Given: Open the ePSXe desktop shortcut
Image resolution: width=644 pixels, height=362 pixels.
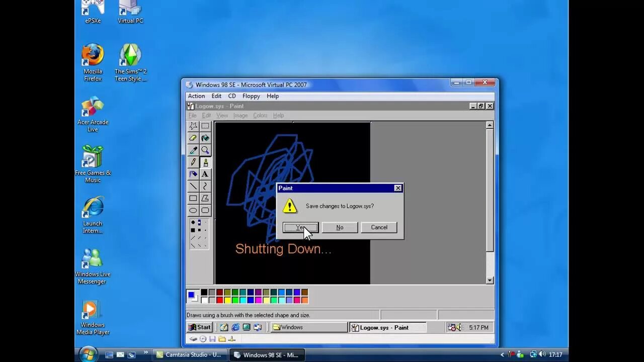Looking at the screenshot, I should pyautogui.click(x=93, y=13).
